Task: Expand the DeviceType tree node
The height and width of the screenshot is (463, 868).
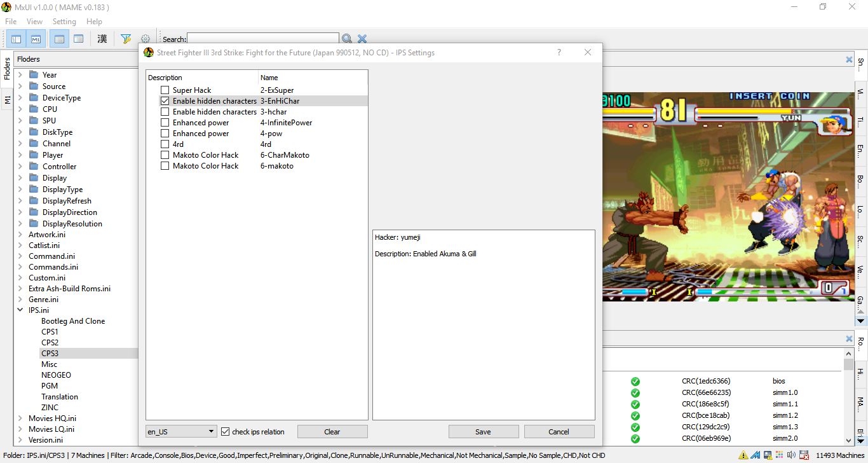Action: [20, 98]
